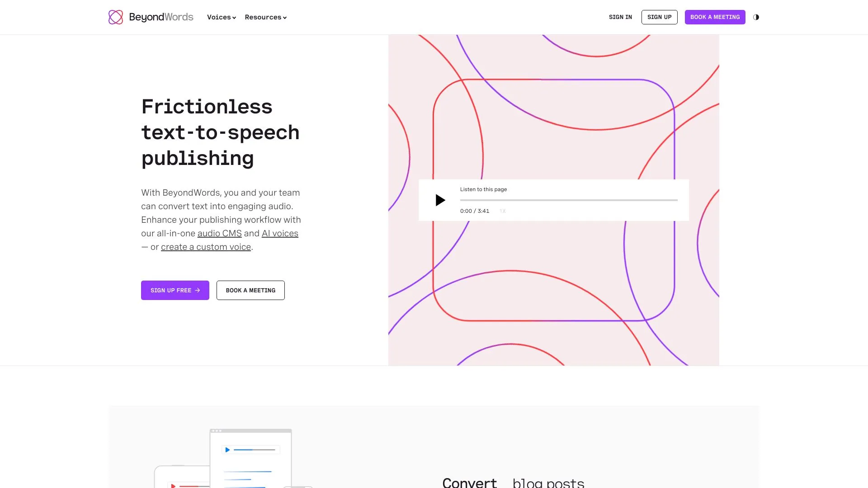Select SIGN IN in the header
Viewport: 868px width, 488px height.
pyautogui.click(x=620, y=17)
